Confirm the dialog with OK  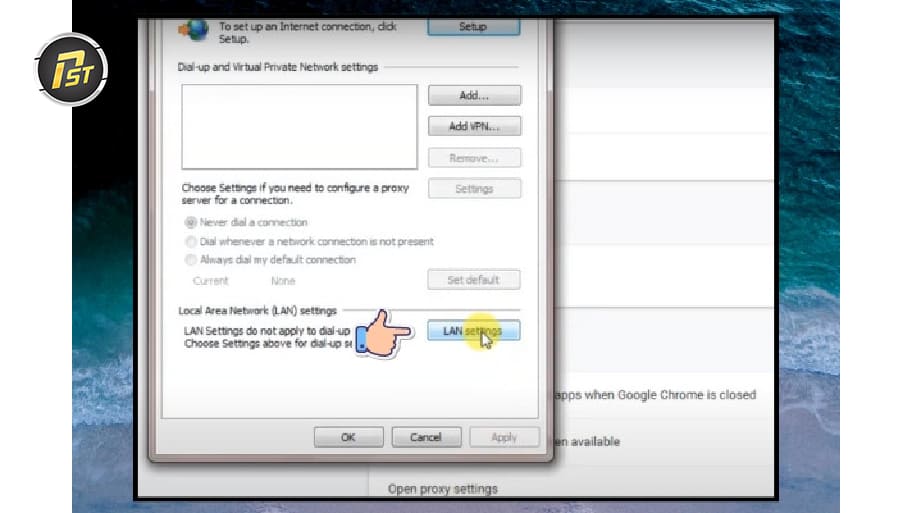point(348,437)
